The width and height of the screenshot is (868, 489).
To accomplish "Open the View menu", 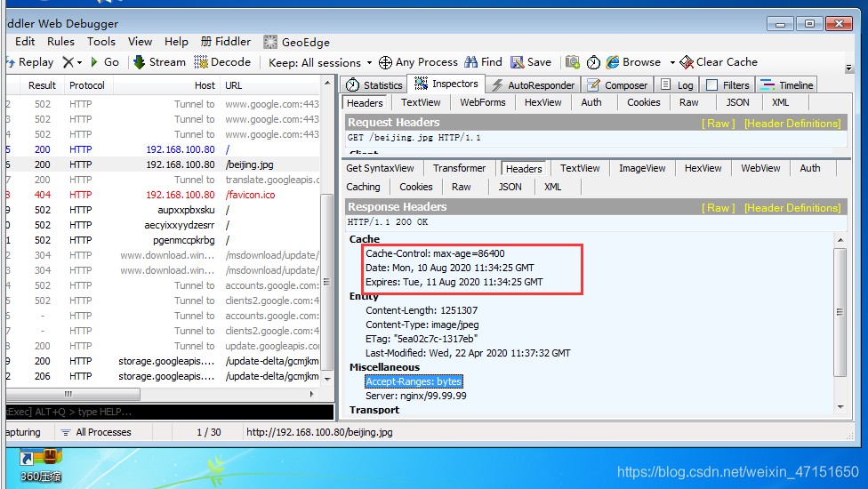I will (x=140, y=42).
